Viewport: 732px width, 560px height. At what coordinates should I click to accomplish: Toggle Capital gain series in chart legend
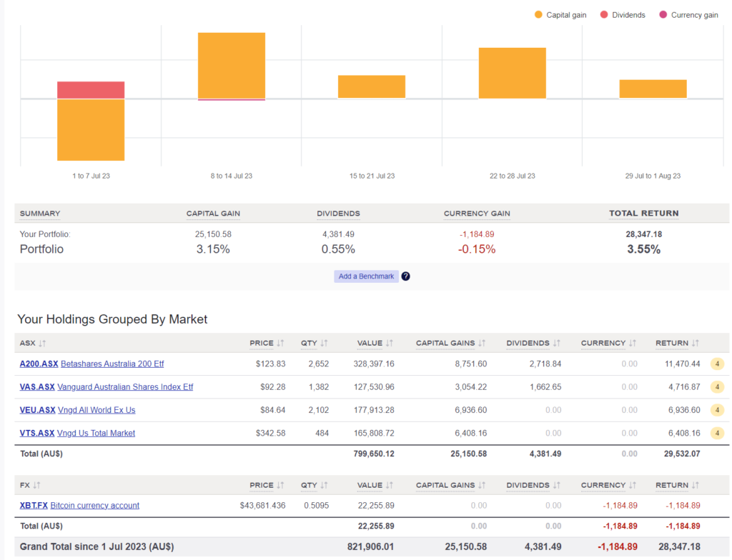561,15
